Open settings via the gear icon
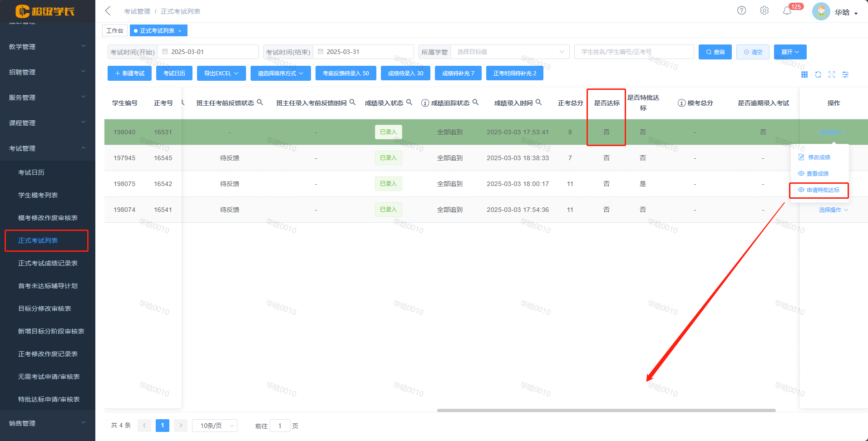 click(764, 10)
